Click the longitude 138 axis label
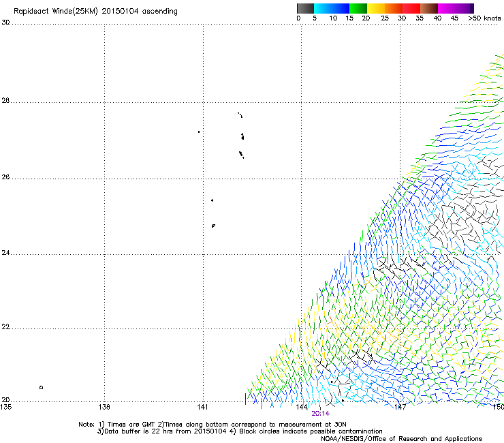This screenshot has width=504, height=443. tap(104, 407)
